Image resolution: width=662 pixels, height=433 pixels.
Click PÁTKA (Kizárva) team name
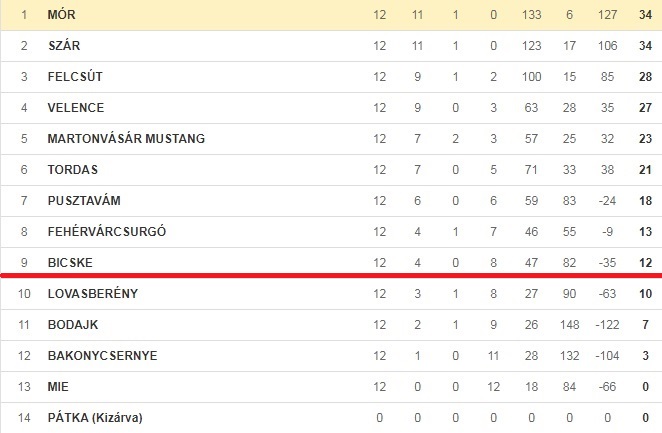pos(95,417)
